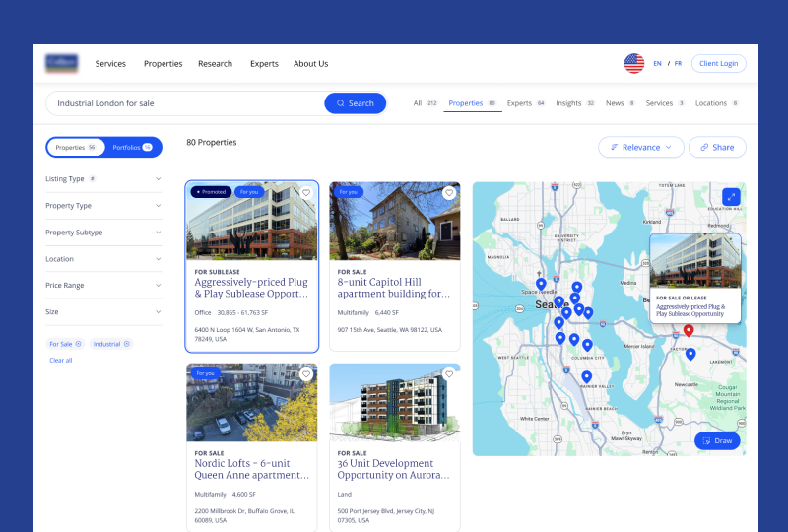Remove the Industrial filter chip
The height and width of the screenshot is (532, 788).
point(127,344)
